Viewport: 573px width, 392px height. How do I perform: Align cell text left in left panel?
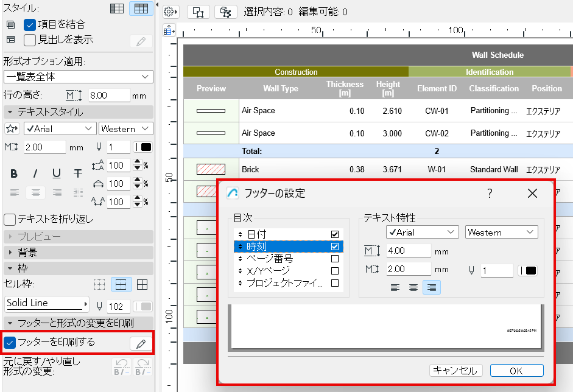(15, 192)
